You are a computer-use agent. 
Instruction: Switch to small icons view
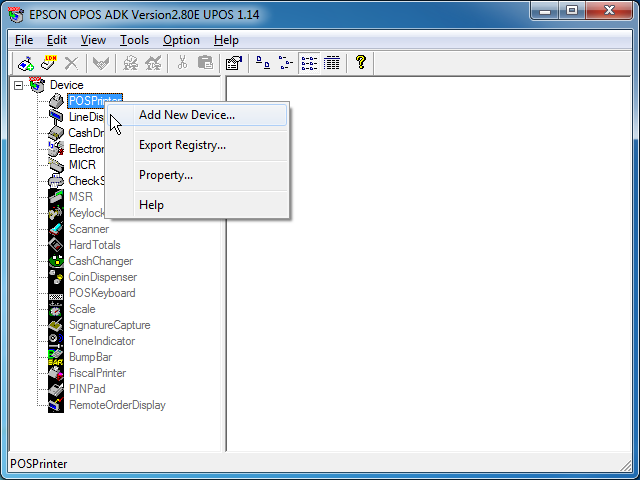[x=285, y=63]
